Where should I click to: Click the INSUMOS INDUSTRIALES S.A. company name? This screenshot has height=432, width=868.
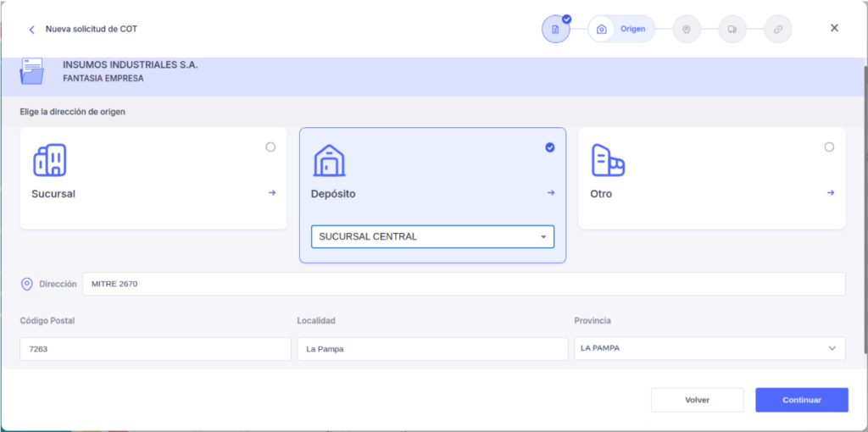pos(130,64)
